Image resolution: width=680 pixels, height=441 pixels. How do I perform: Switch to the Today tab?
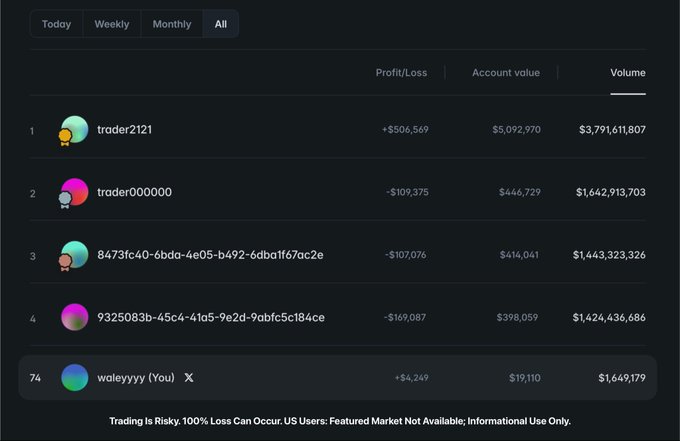click(56, 24)
